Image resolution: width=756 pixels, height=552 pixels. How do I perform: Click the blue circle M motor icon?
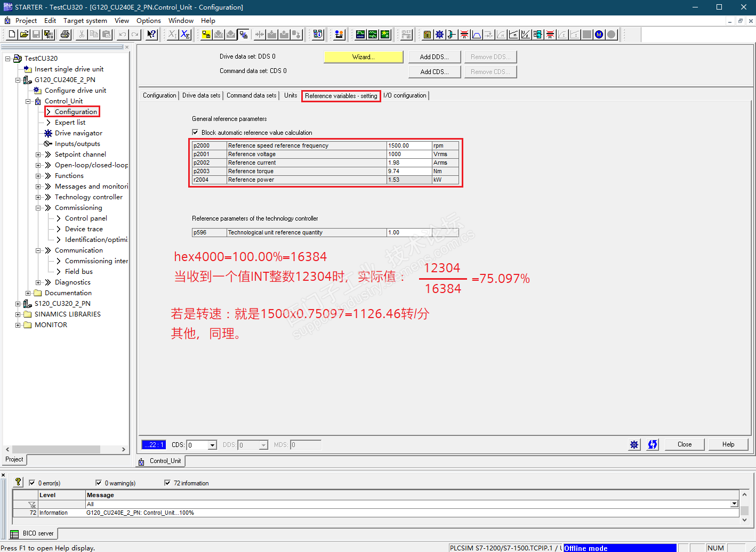tap(599, 35)
